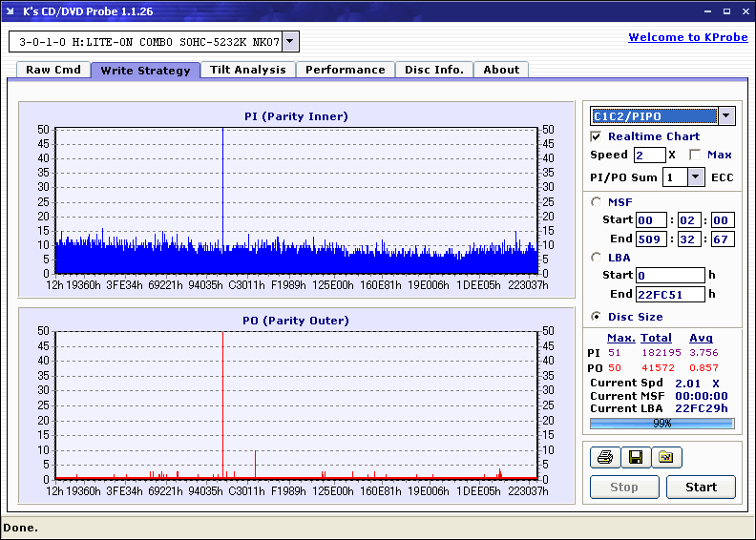Click the printer icon to print chart

click(x=604, y=458)
